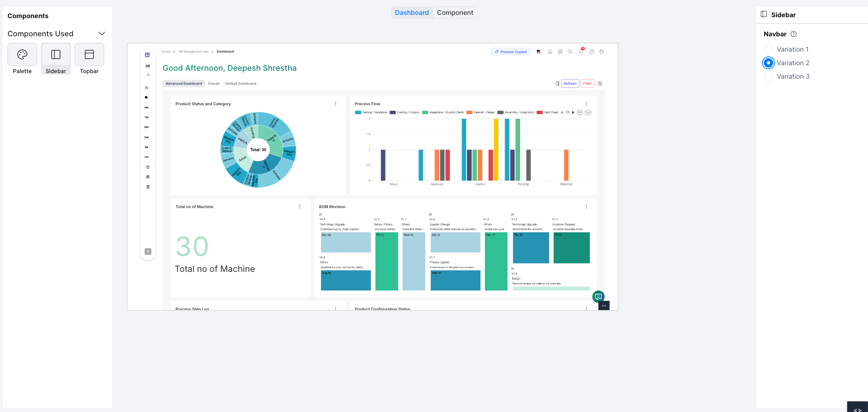Toggle the Testing / Validation legend series
Viewport: 868px width, 412px height.
coord(371,112)
